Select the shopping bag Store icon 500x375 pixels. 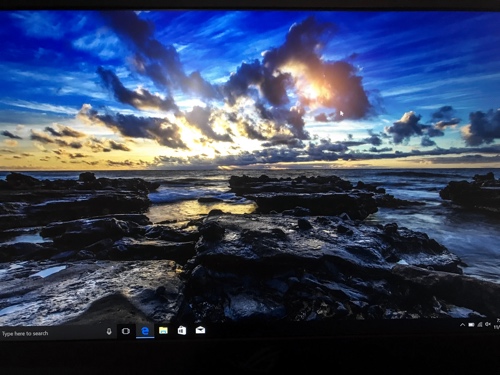[x=182, y=330]
